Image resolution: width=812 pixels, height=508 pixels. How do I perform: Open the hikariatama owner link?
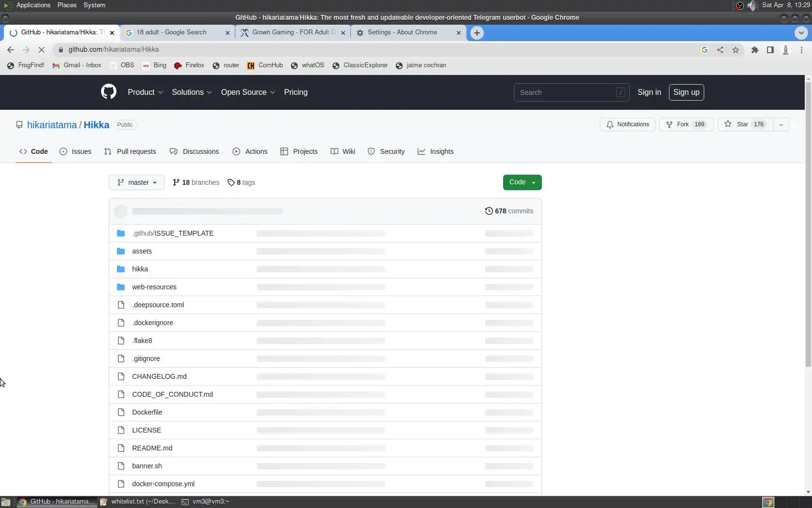coord(52,125)
